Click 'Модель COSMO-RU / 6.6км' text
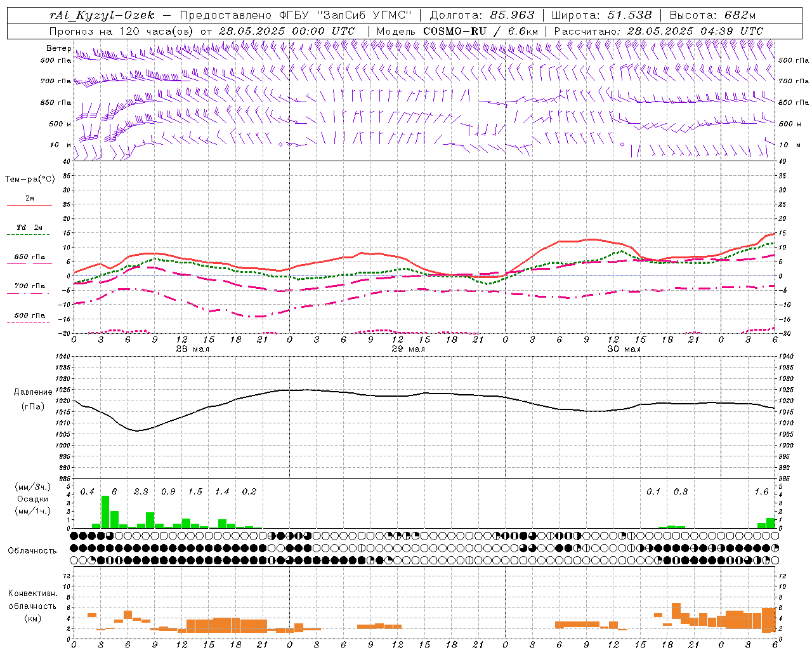The height and width of the screenshot is (650, 812). click(x=457, y=31)
